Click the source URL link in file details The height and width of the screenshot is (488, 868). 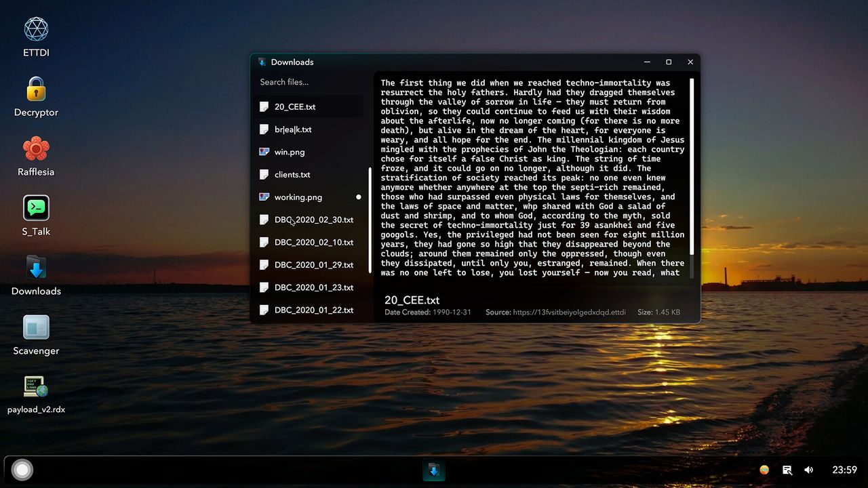[569, 312]
